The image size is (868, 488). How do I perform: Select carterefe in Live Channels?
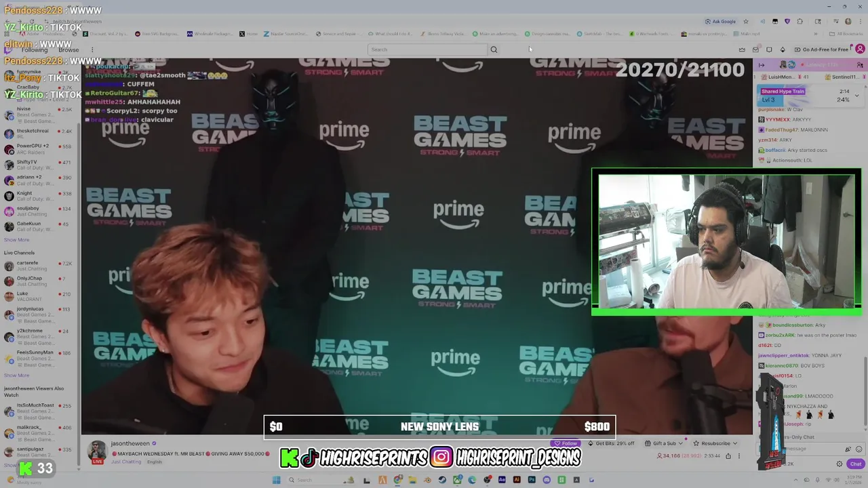[39, 266]
